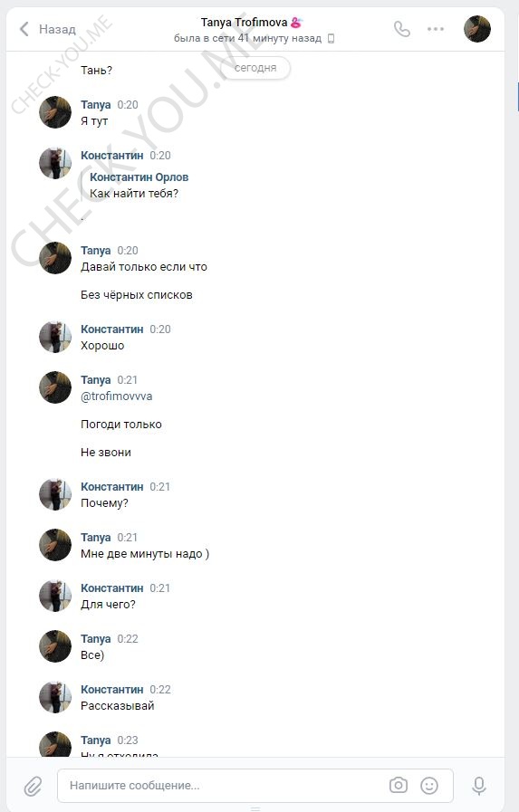Attach a file with the paperclip icon
This screenshot has width=519, height=812.
click(x=34, y=786)
